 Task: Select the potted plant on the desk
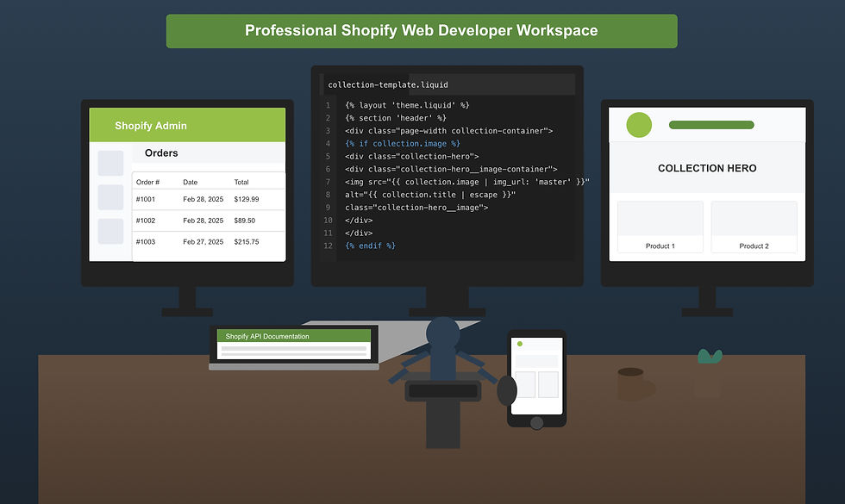point(709,356)
